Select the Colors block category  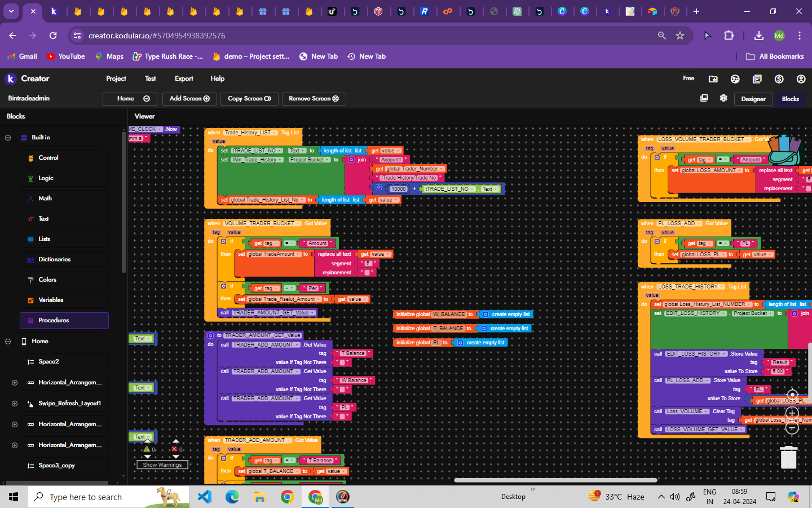pos(47,280)
